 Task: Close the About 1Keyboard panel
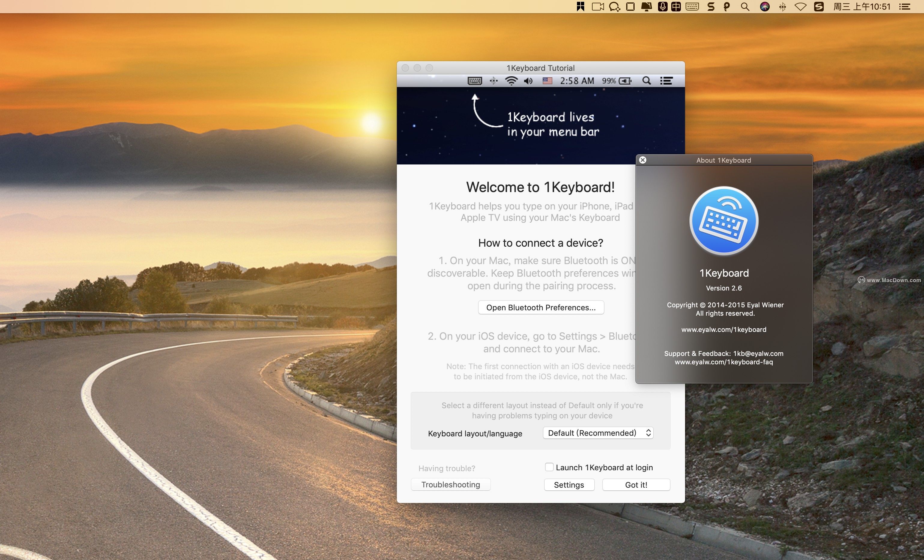tap(643, 160)
